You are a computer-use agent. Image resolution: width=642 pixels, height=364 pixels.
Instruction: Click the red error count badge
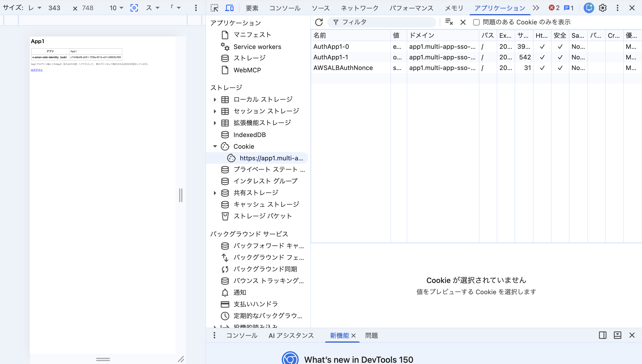pyautogui.click(x=554, y=8)
